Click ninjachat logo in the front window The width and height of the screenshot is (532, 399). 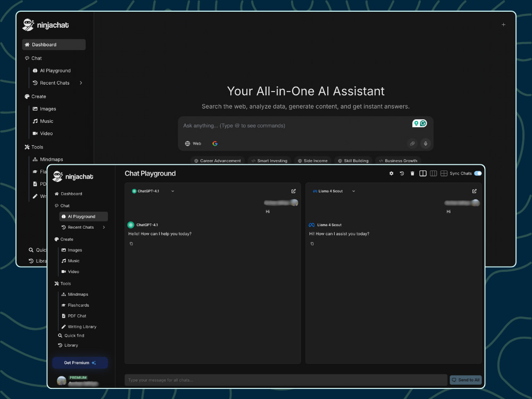[x=72, y=177]
